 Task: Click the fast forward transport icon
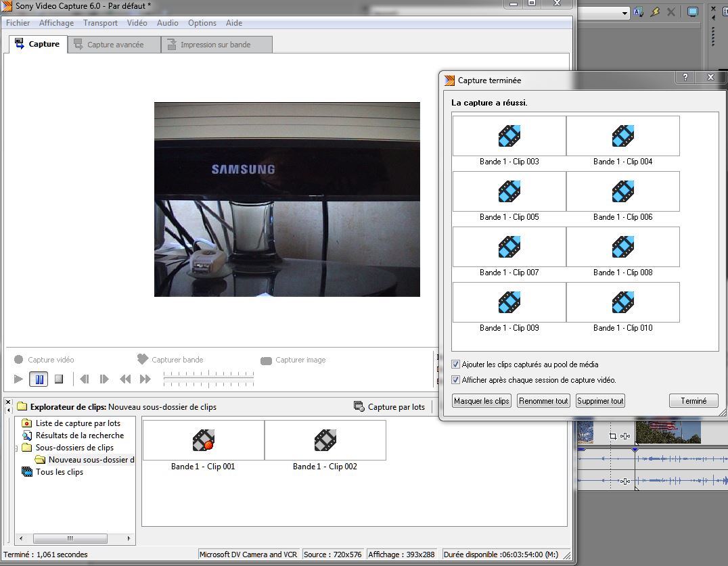[x=145, y=379]
